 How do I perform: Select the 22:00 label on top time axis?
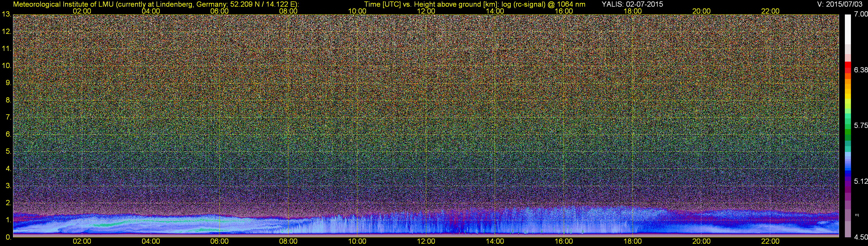(x=770, y=11)
